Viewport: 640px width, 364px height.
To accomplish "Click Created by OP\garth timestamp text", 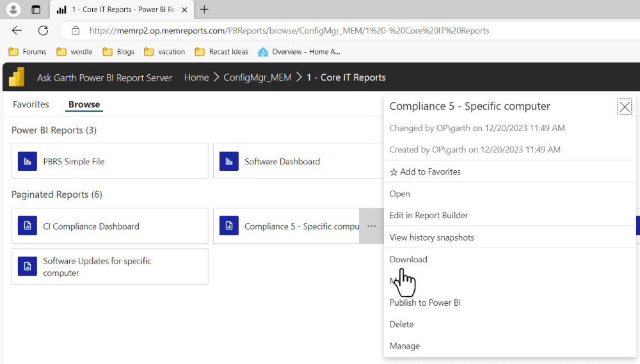I will [x=475, y=150].
